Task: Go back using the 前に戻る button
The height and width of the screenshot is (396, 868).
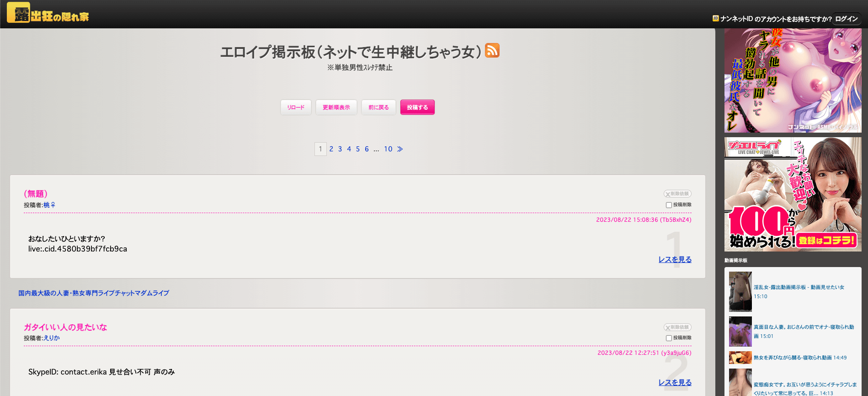Action: (x=378, y=107)
